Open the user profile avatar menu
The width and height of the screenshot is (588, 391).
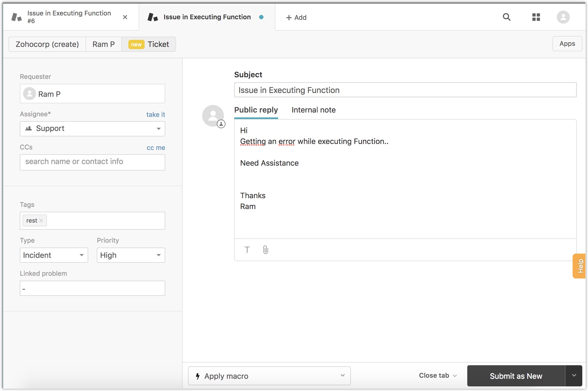563,17
